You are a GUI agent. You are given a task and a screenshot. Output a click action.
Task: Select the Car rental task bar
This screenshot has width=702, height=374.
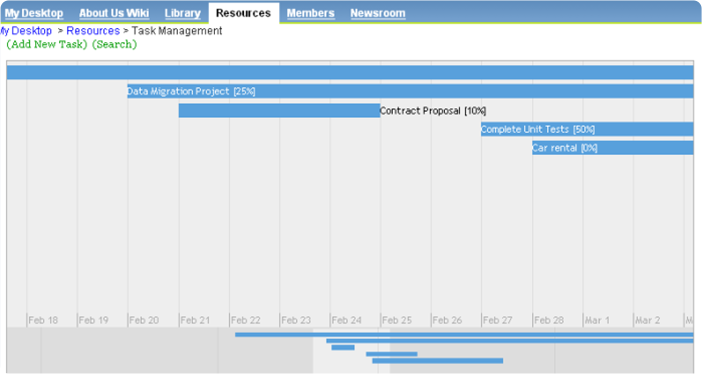click(612, 148)
